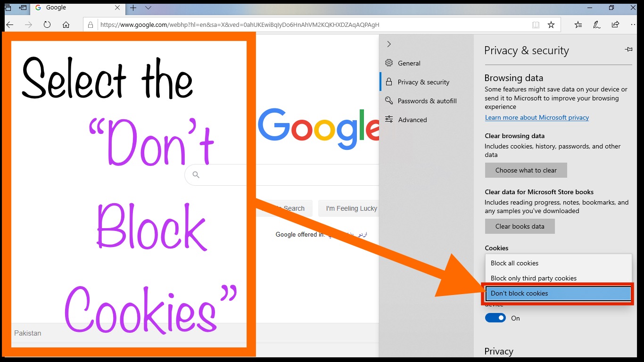Show tab previews chevron

click(x=148, y=8)
